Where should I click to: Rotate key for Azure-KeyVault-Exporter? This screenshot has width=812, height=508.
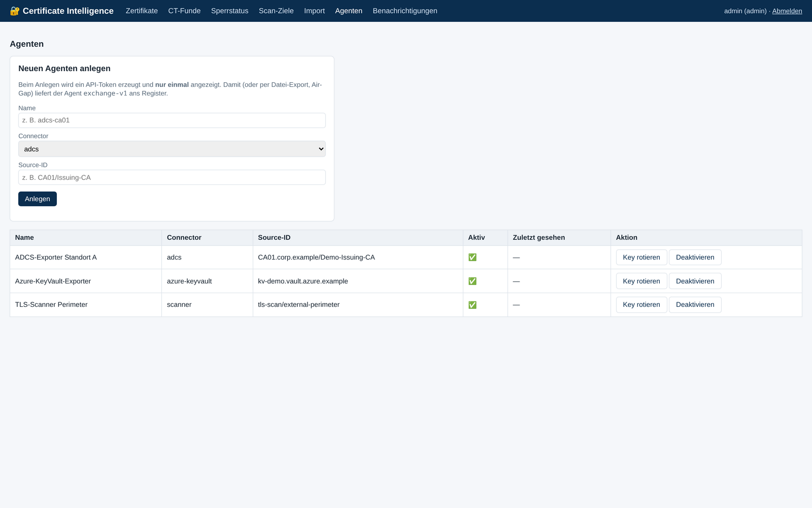pyautogui.click(x=641, y=281)
